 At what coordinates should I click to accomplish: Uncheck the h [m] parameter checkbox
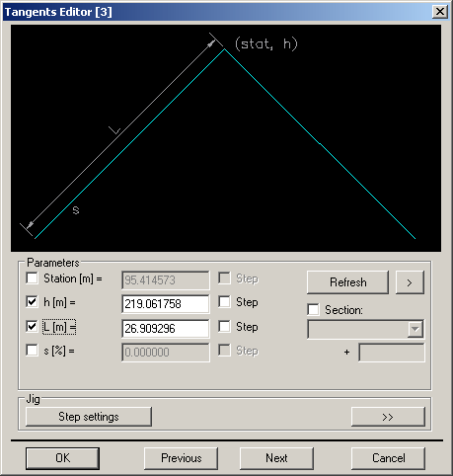click(x=32, y=302)
